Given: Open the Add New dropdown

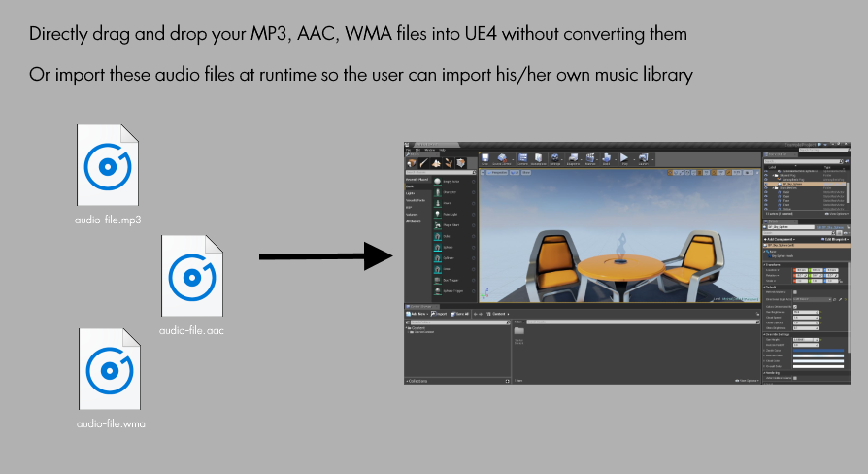Looking at the screenshot, I should tap(417, 314).
